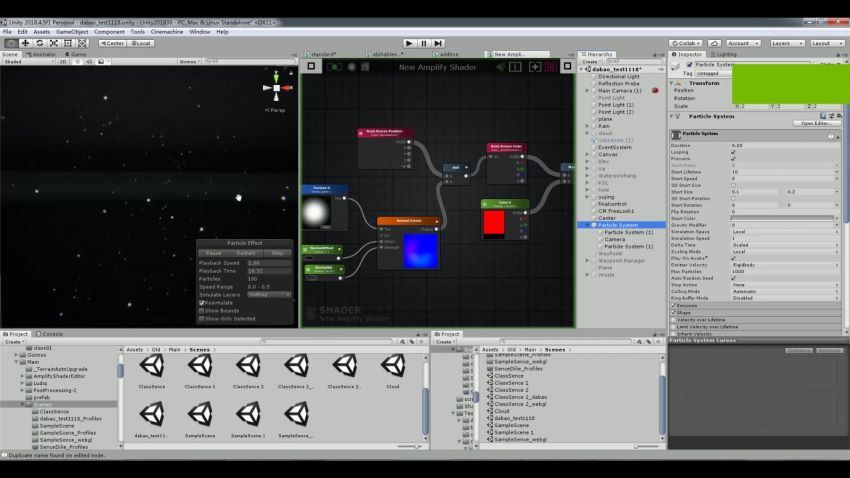Click the Open Editor... button
Screen dimensions: 850x478
tap(816, 124)
